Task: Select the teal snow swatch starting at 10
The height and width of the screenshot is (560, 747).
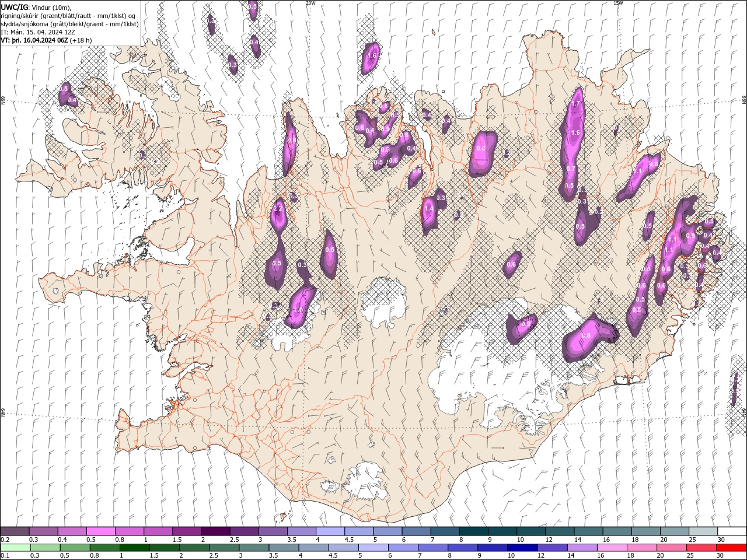Action: pyautogui.click(x=531, y=531)
